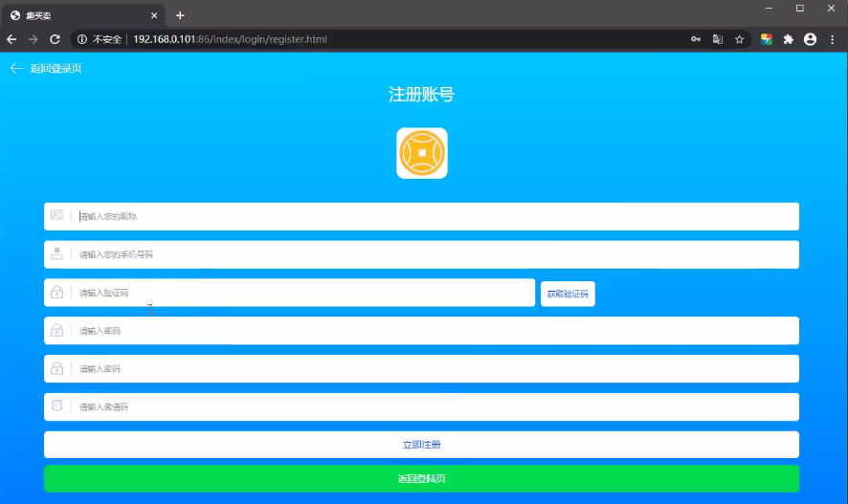848x504 pixels.
Task: Click the translate page icon in the address bar
Action: tap(717, 39)
